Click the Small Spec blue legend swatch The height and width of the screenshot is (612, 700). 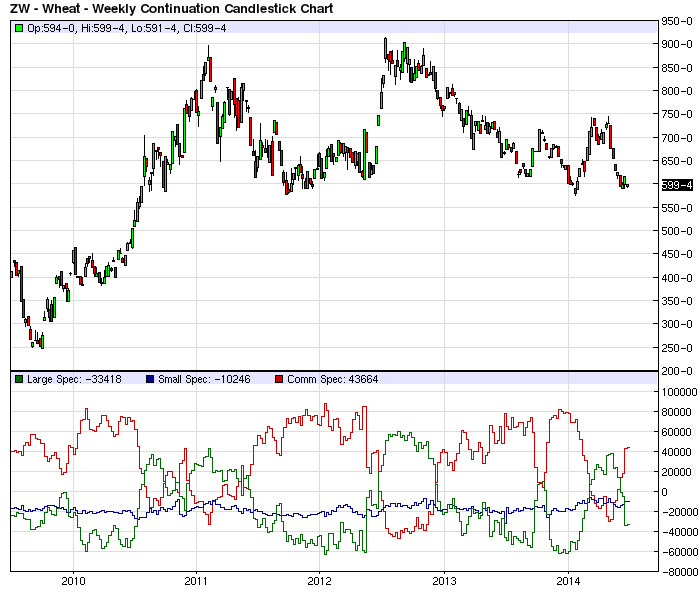point(150,380)
